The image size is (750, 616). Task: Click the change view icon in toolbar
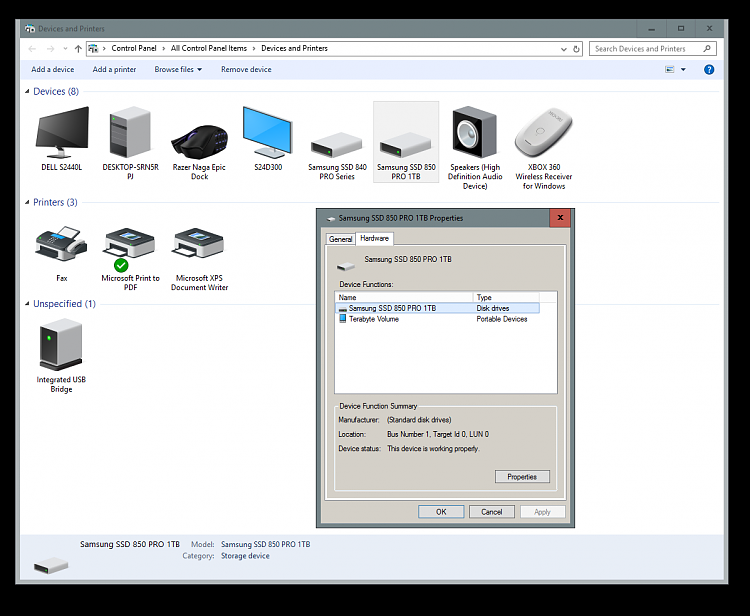[x=670, y=69]
